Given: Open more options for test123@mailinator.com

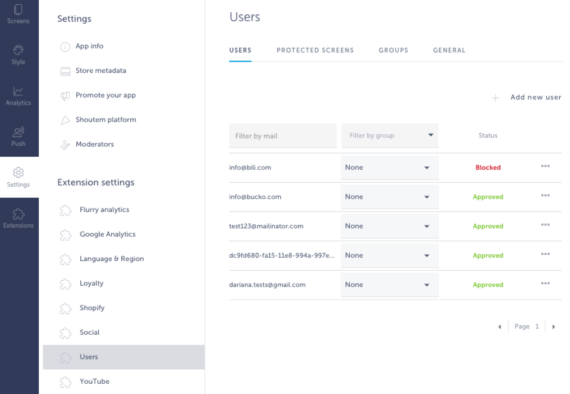Looking at the screenshot, I should point(545,225).
